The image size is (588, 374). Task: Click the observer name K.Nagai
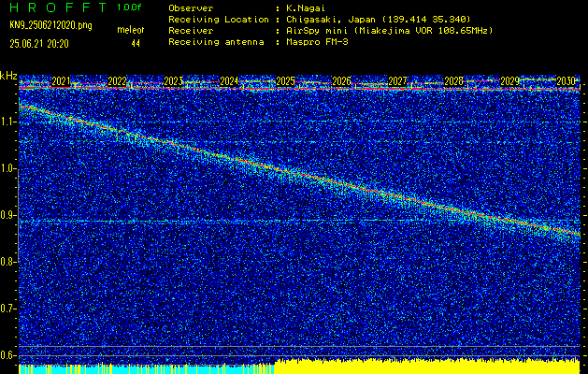[x=306, y=7]
